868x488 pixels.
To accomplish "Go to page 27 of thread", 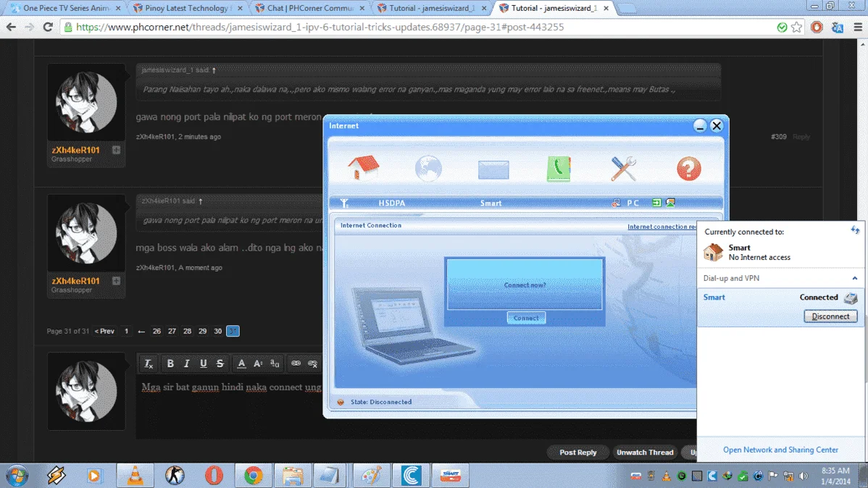I will (172, 331).
